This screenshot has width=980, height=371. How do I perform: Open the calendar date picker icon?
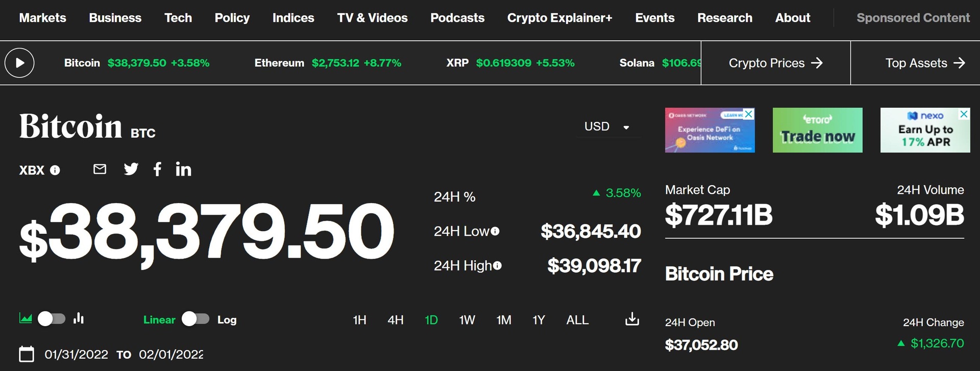[x=27, y=354]
